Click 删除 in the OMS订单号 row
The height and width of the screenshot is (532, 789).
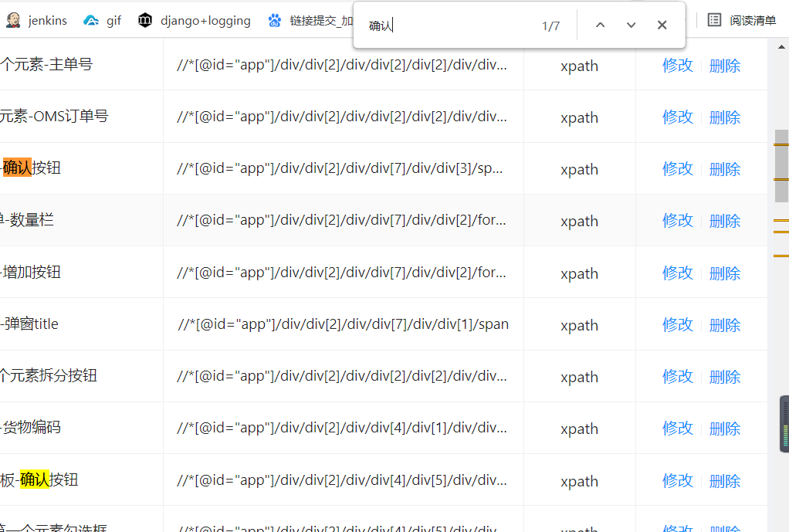click(725, 118)
